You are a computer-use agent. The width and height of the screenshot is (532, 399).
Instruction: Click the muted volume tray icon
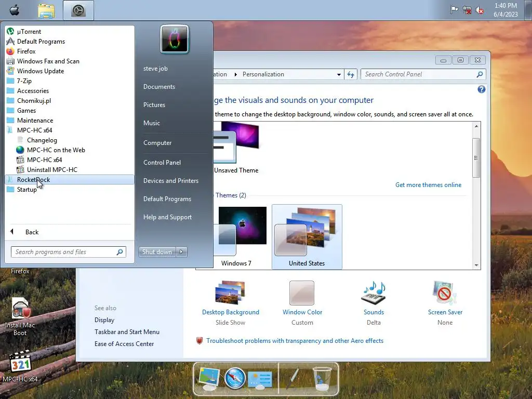[x=480, y=10]
